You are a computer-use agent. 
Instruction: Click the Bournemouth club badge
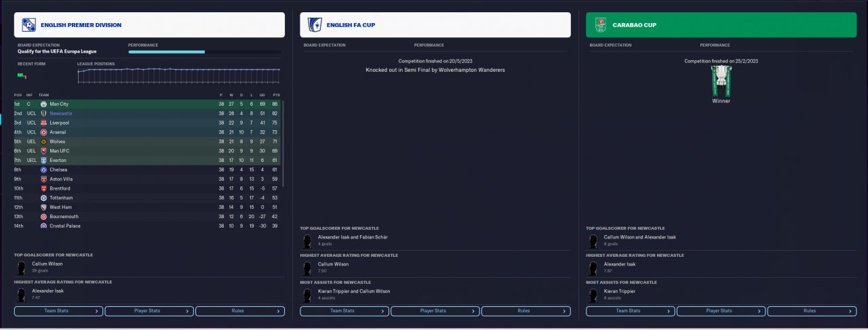point(43,216)
